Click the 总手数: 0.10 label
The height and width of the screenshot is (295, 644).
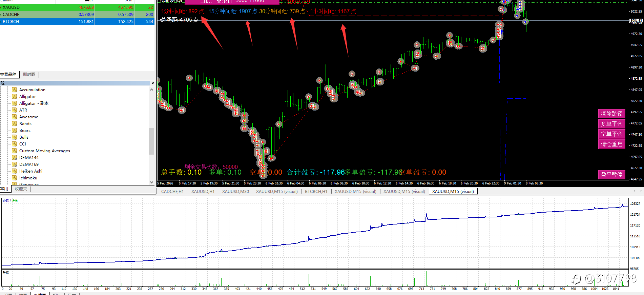(181, 172)
